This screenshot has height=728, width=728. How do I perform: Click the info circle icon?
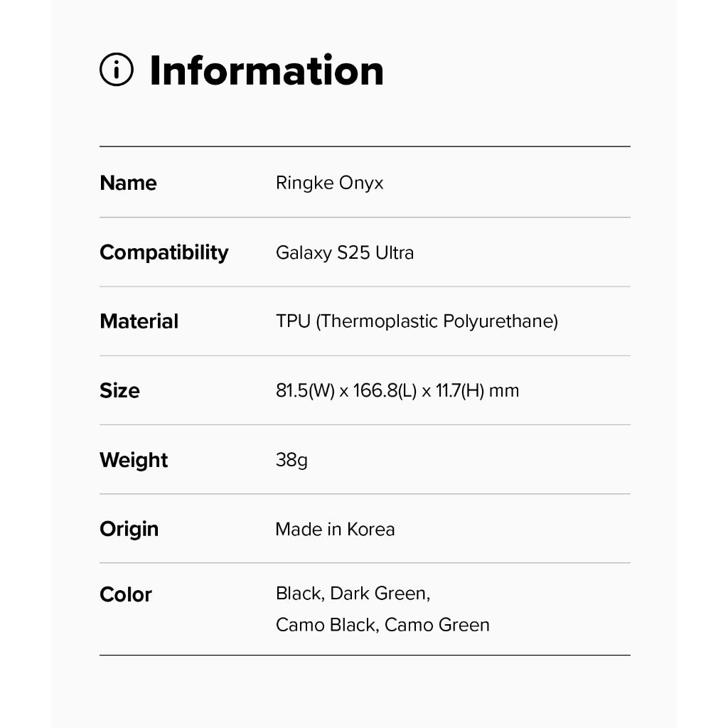(x=117, y=70)
